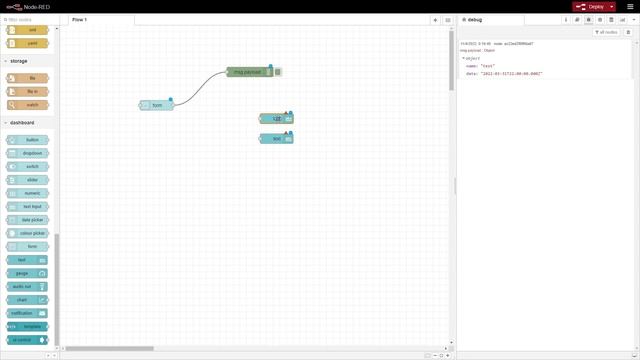The image size is (640, 360).
Task: Click the canvas horizontal scrollbar
Action: tap(109, 349)
